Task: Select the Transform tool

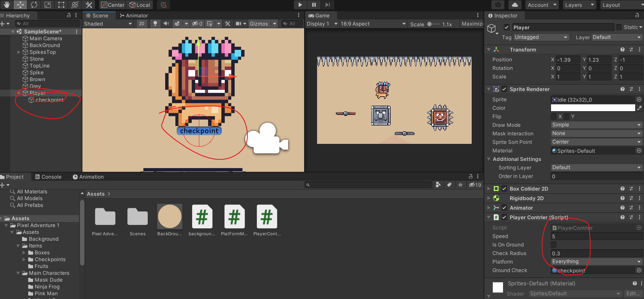Action: point(75,5)
